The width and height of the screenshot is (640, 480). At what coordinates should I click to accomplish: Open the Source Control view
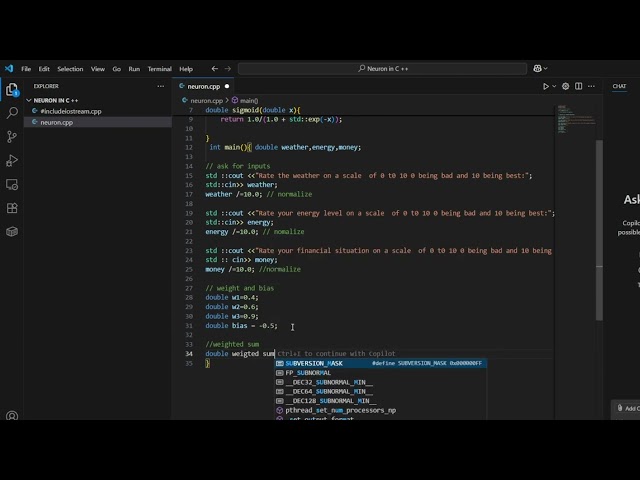pos(12,137)
